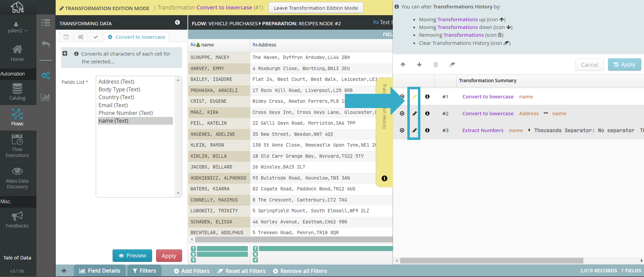Click the Address column header
This screenshot has height=277, width=644.
tap(321, 45)
